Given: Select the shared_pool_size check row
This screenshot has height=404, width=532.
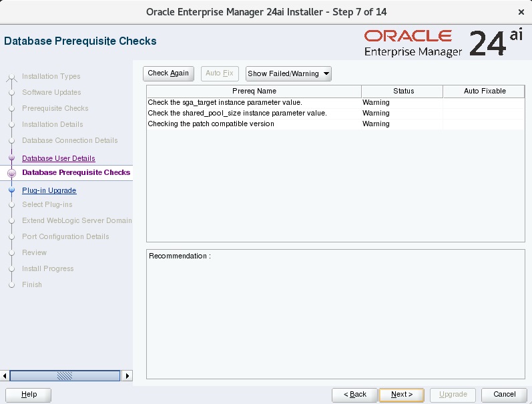Looking at the screenshot, I should pyautogui.click(x=336, y=113).
